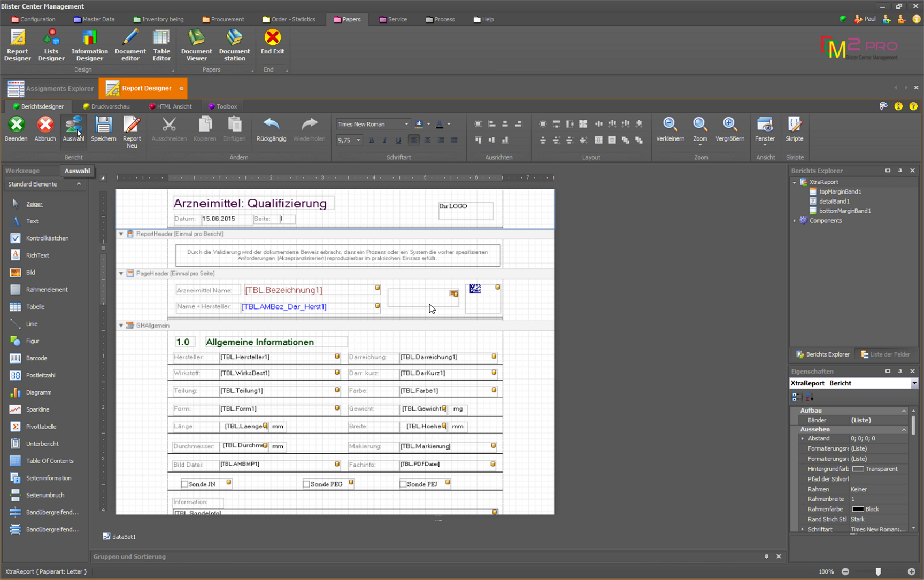Screen dimensions: 924x580
Task: Select the Diagramm tool
Action: tap(38, 392)
